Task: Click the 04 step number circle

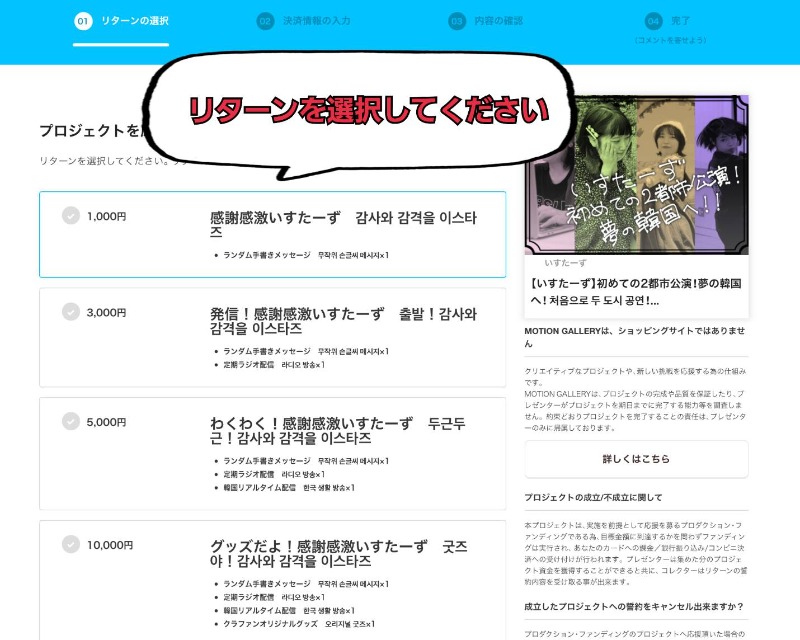Action: pos(654,21)
